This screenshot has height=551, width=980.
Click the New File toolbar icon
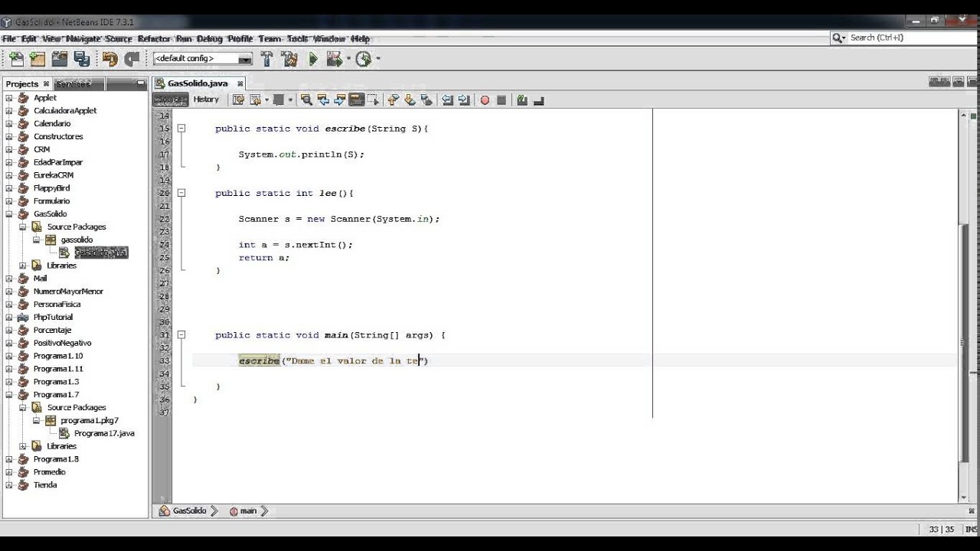click(x=16, y=59)
